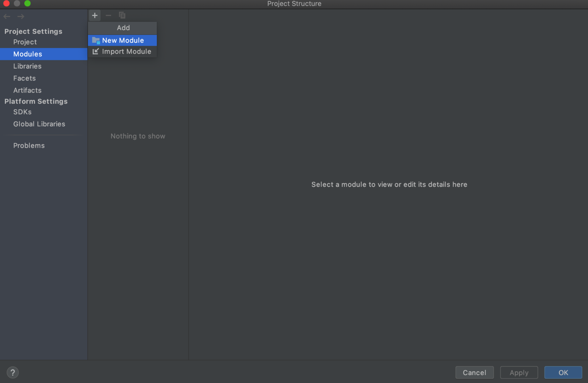Image resolution: width=588 pixels, height=383 pixels.
Task: Open help via the question mark icon
Action: (13, 373)
